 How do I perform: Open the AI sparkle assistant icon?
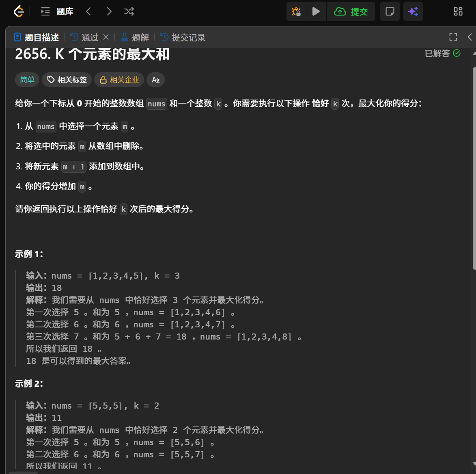coord(413,11)
